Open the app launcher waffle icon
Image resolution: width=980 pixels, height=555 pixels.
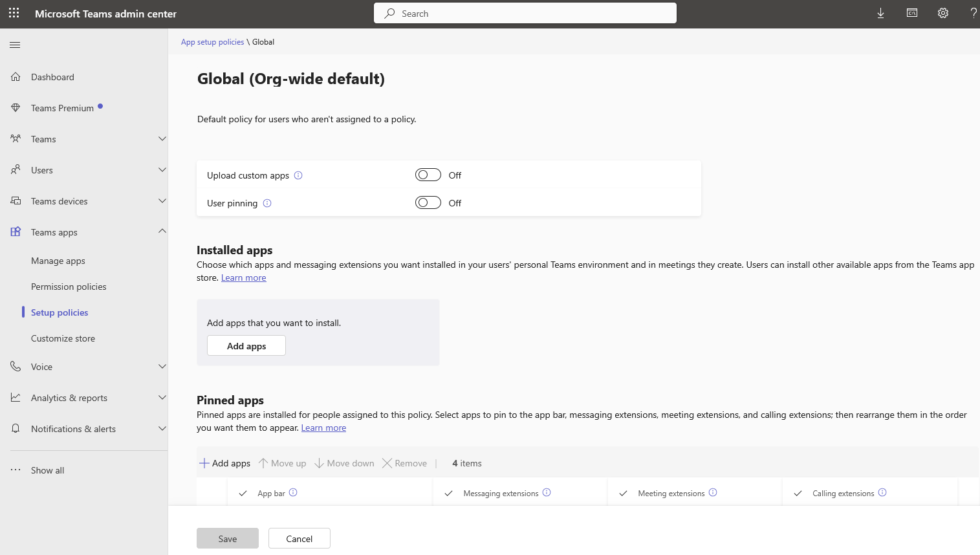(x=14, y=13)
